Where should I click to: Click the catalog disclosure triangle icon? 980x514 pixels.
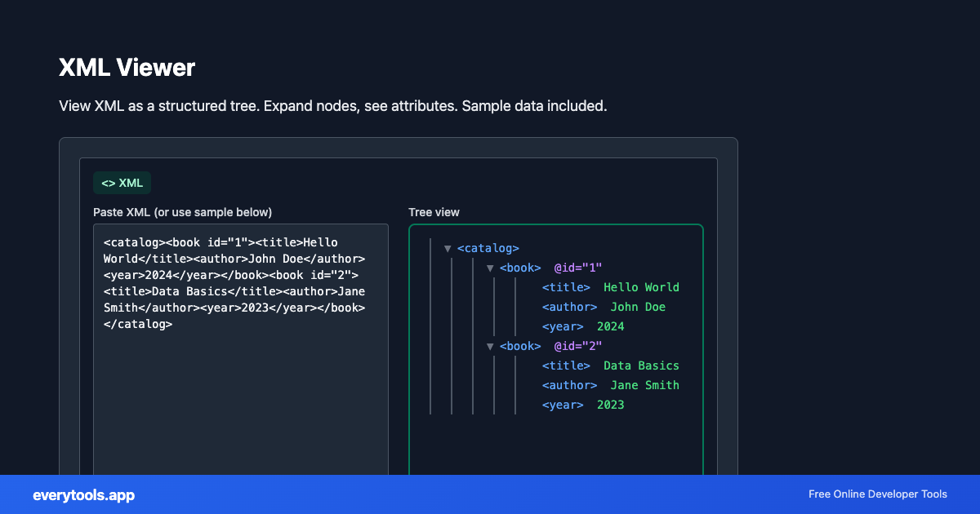tap(446, 248)
